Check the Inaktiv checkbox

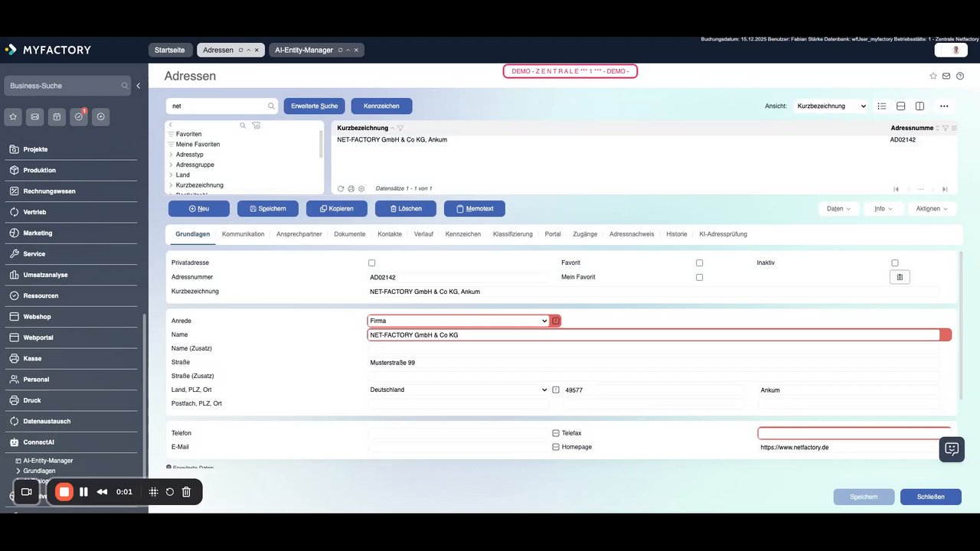click(894, 263)
